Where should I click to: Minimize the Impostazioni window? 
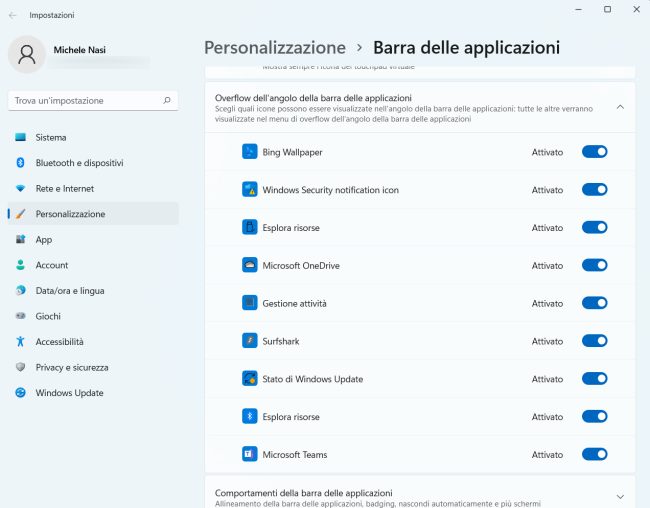(578, 9)
